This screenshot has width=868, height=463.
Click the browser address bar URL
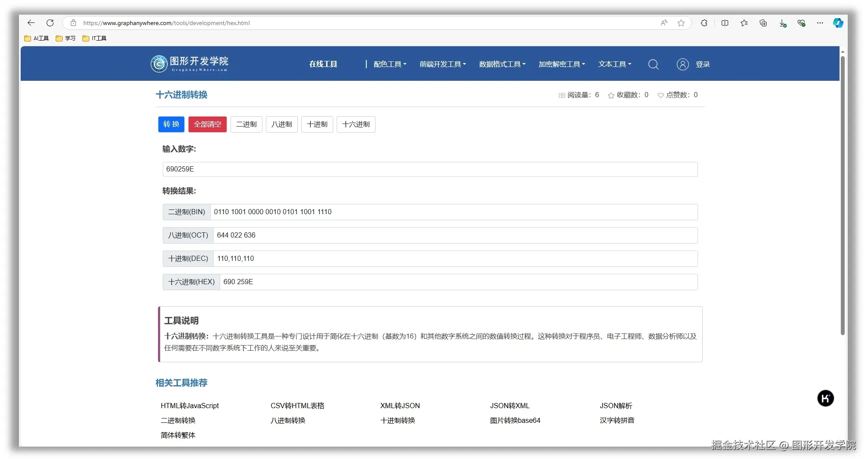(167, 23)
